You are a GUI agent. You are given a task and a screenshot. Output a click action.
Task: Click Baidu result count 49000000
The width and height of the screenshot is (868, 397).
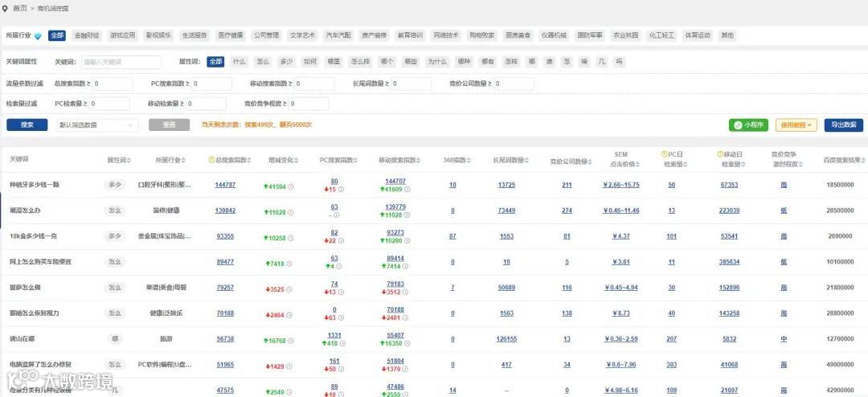[x=839, y=364]
